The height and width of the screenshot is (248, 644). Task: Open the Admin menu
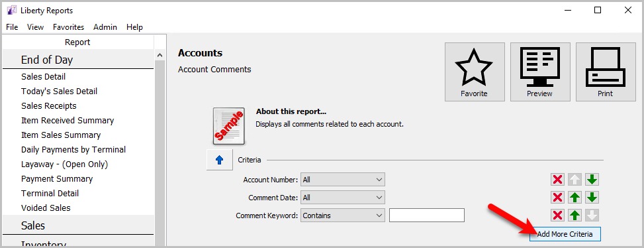(x=105, y=27)
